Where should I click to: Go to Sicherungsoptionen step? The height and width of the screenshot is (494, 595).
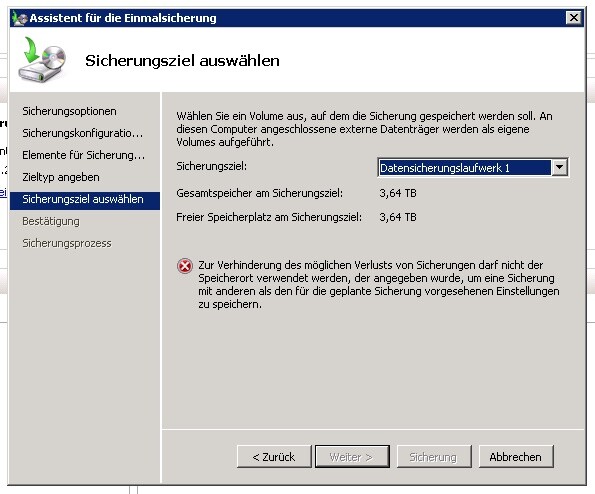[x=69, y=111]
